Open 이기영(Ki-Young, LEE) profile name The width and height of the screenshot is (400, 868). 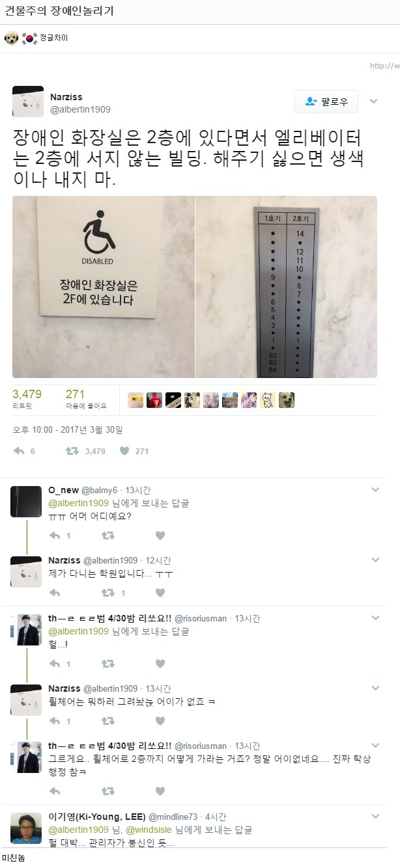point(97,817)
